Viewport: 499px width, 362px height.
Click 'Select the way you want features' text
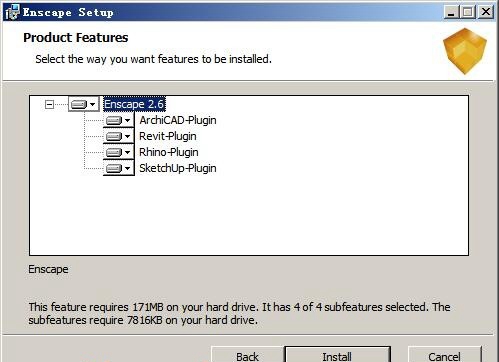tap(154, 59)
